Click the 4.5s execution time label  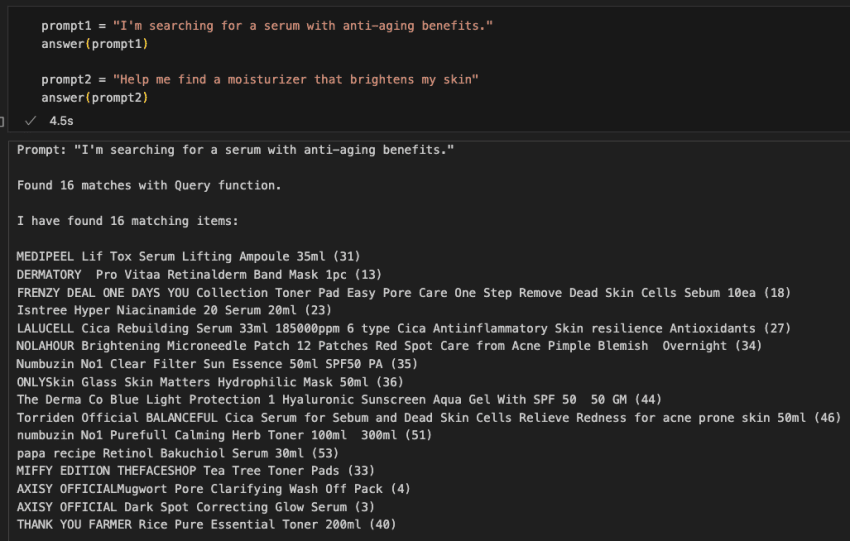[61, 120]
